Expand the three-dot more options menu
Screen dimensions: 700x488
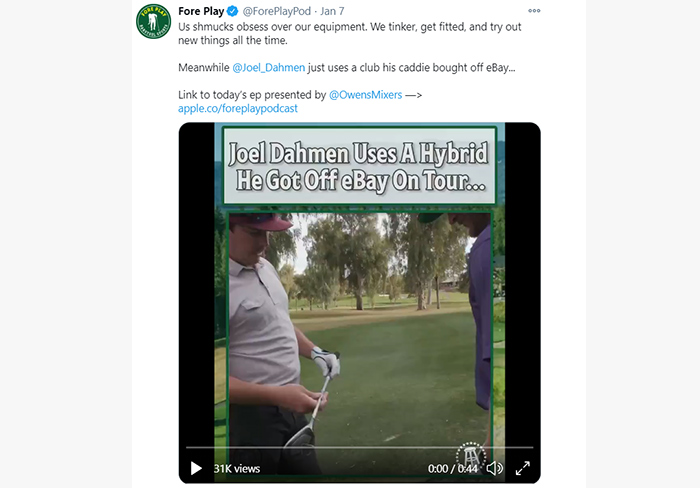coord(534,11)
